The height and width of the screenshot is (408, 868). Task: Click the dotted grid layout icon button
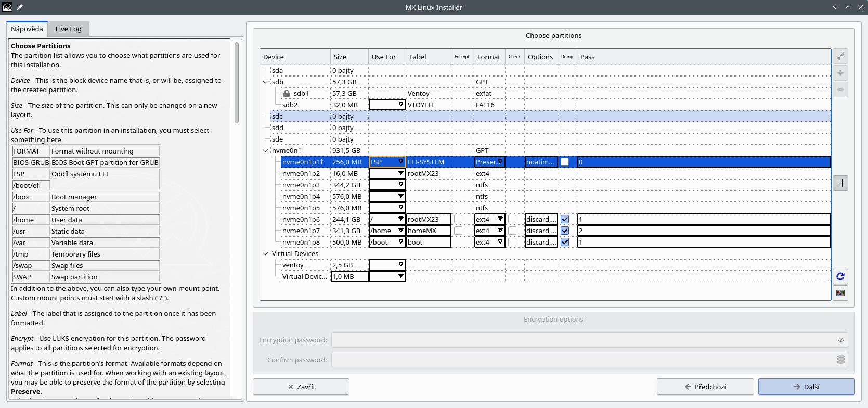click(840, 183)
